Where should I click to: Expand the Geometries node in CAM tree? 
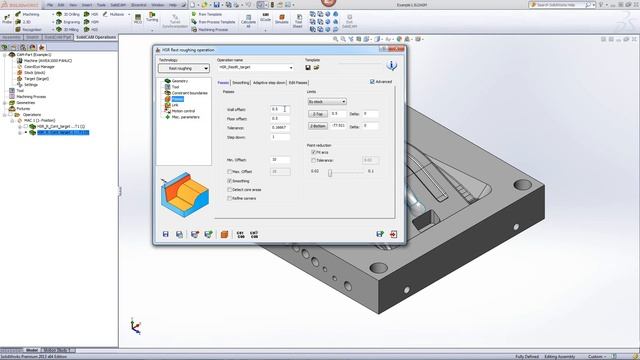coord(5,103)
